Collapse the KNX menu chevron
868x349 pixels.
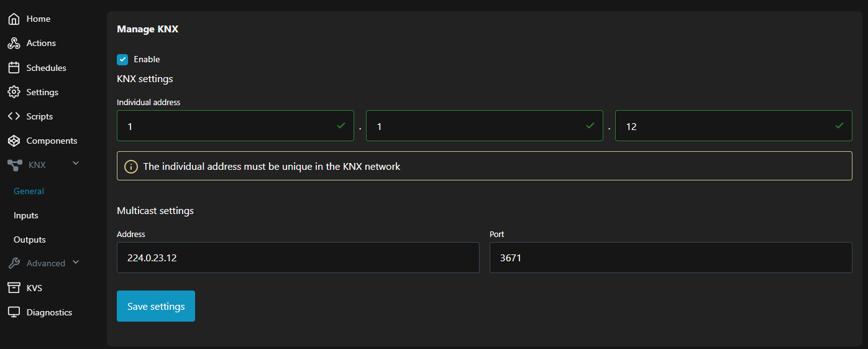click(76, 164)
